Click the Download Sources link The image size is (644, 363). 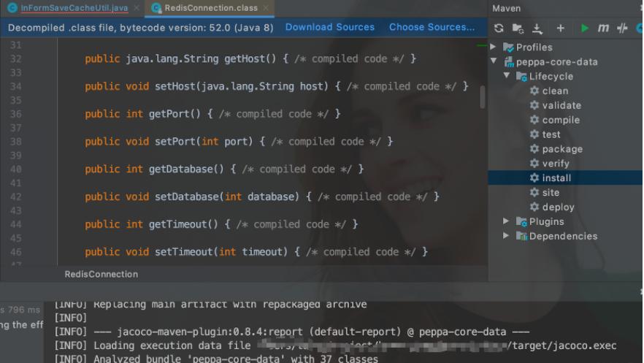(x=329, y=27)
